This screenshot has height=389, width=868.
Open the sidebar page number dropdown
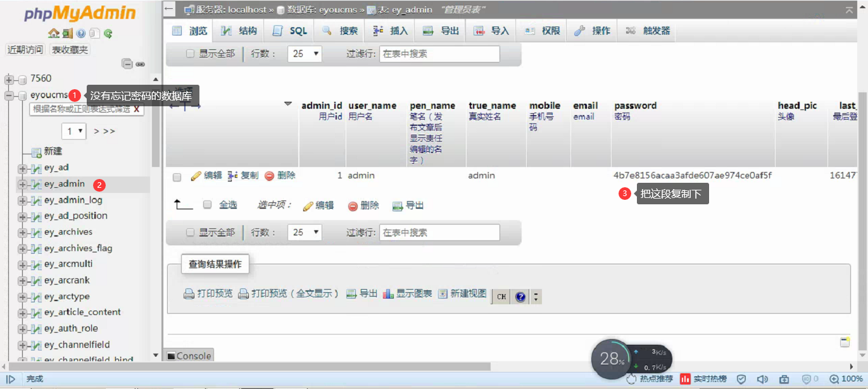point(74,131)
